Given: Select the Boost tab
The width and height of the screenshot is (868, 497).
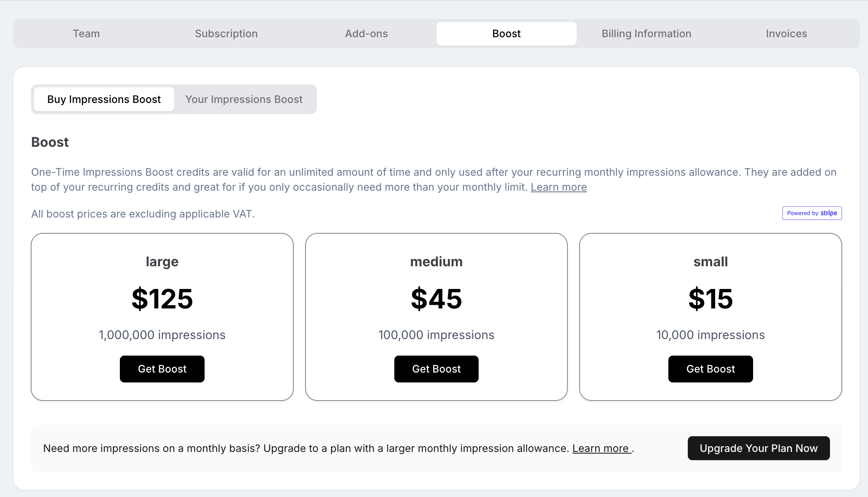Looking at the screenshot, I should coord(506,33).
